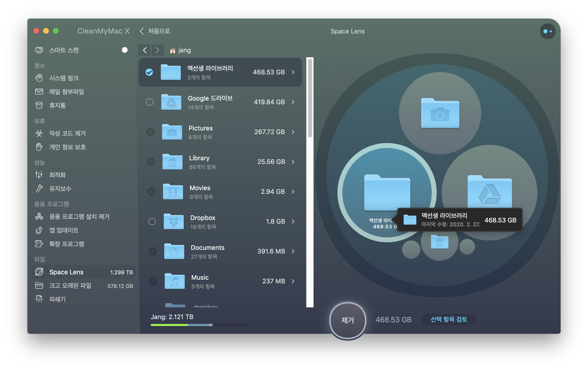Screen dimensions: 588x370
Task: Check the Google 드라이브 folder checkbox
Action: (x=150, y=102)
